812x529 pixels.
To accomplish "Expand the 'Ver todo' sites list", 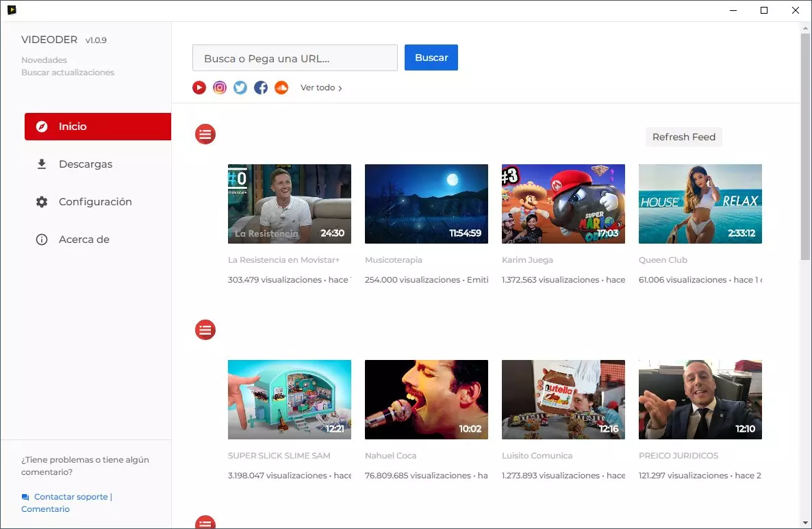I will pyautogui.click(x=321, y=88).
